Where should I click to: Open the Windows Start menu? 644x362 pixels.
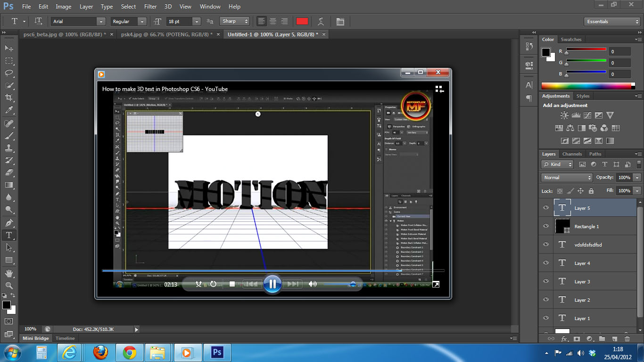11,352
